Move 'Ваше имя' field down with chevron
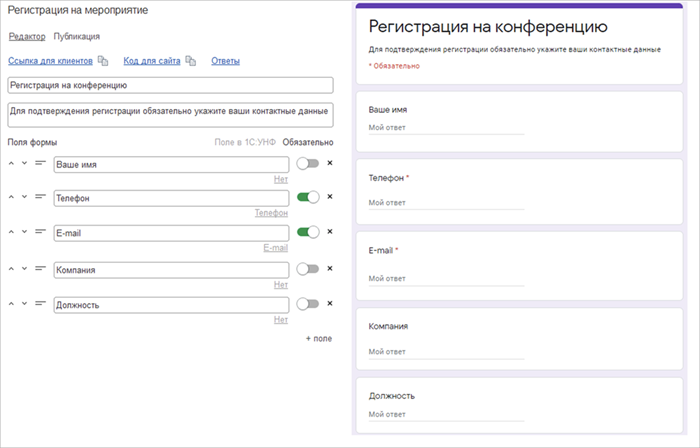Viewport: 700px width, 448px height. (25, 162)
